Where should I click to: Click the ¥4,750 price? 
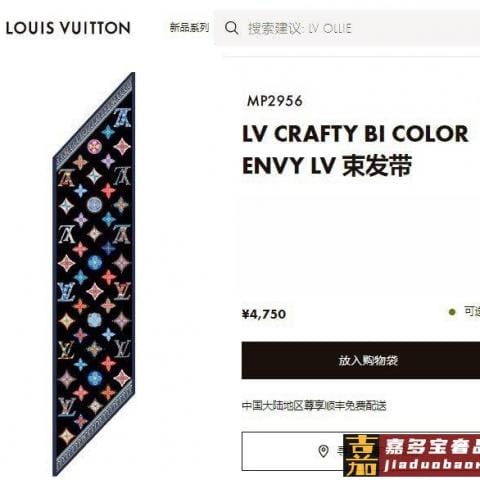point(264,314)
